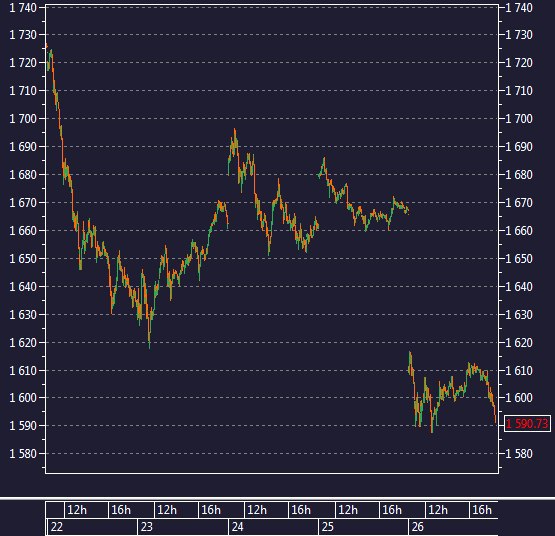Click the 16h marker above day 25

coord(392,510)
